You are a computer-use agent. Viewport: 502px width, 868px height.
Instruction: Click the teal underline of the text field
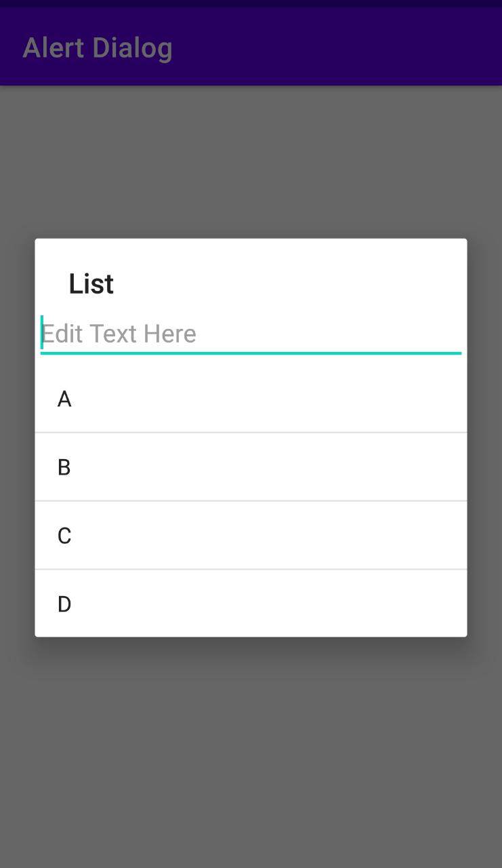(x=251, y=352)
